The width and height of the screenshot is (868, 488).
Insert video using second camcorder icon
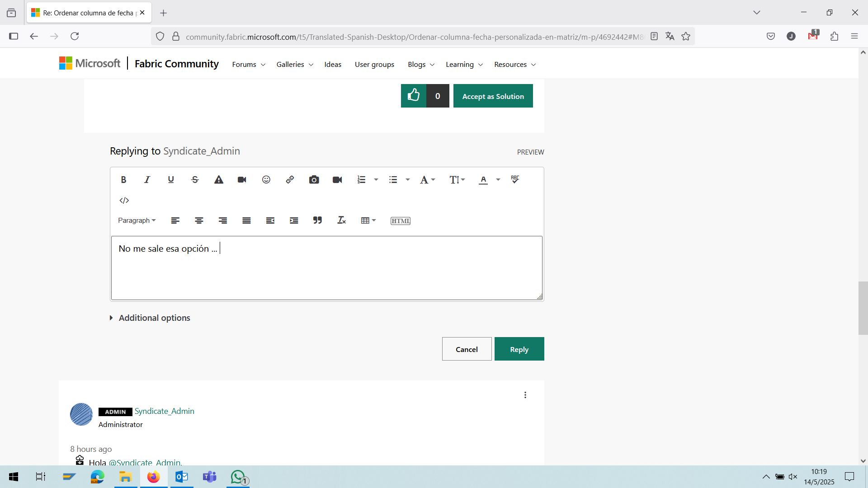pos(337,179)
